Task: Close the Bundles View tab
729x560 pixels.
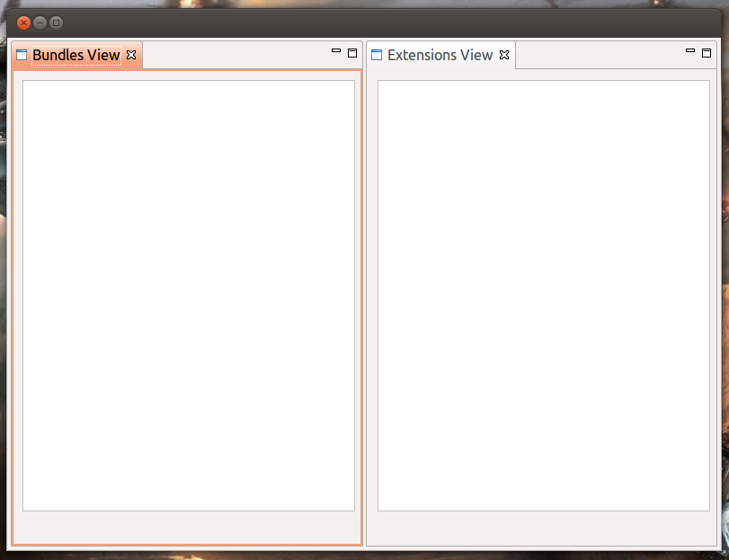Action: pyautogui.click(x=131, y=55)
